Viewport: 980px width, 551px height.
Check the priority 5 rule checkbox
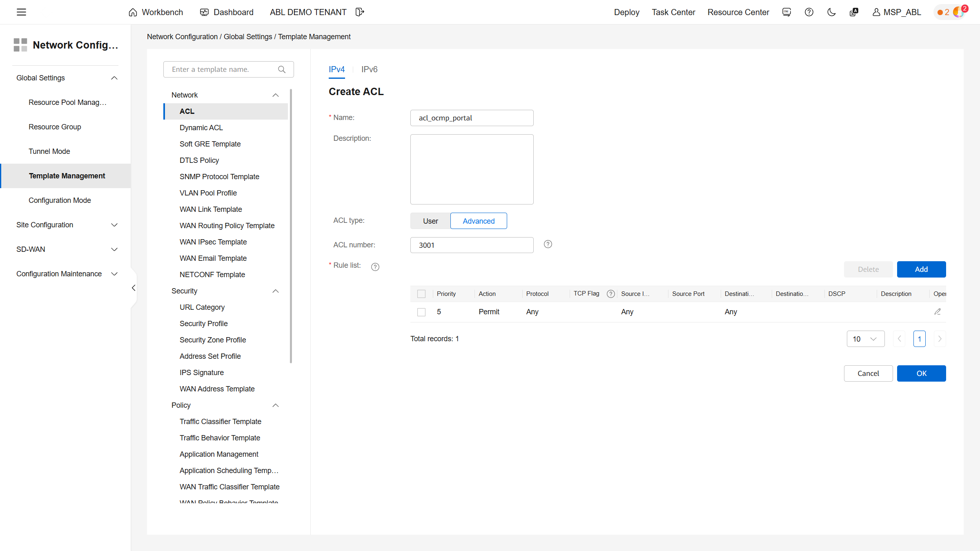[x=421, y=312]
